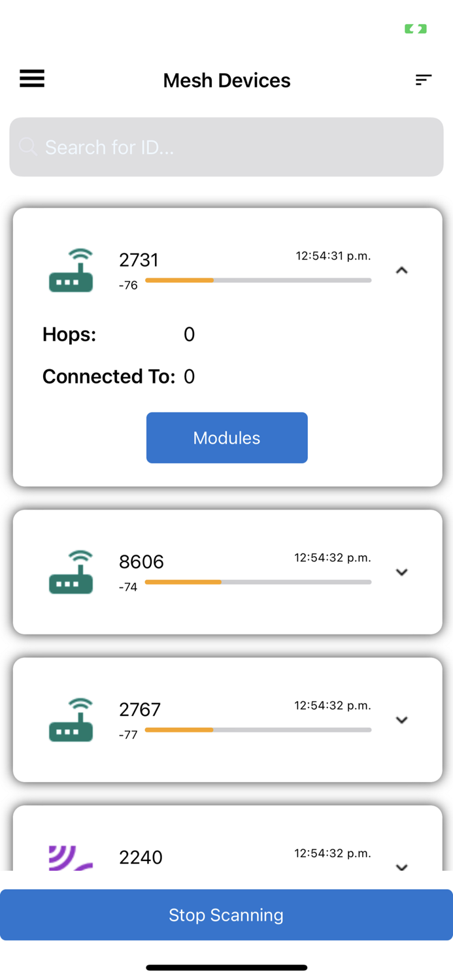Expand details for device 8606
Screen dimensions: 453x980
pos(402,572)
